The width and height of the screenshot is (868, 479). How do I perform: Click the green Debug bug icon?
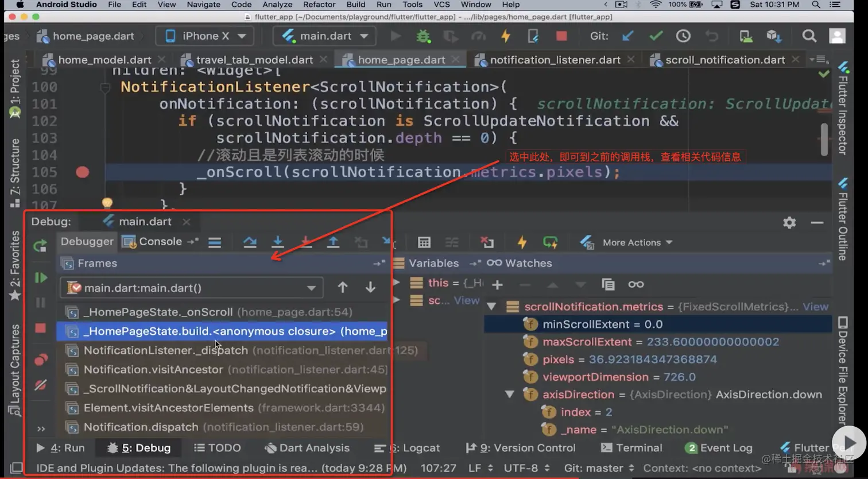click(423, 36)
